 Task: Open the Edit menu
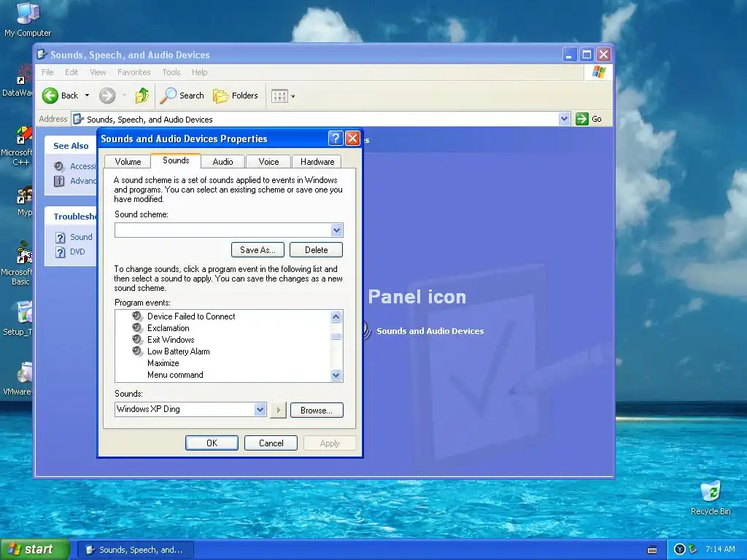tap(71, 72)
